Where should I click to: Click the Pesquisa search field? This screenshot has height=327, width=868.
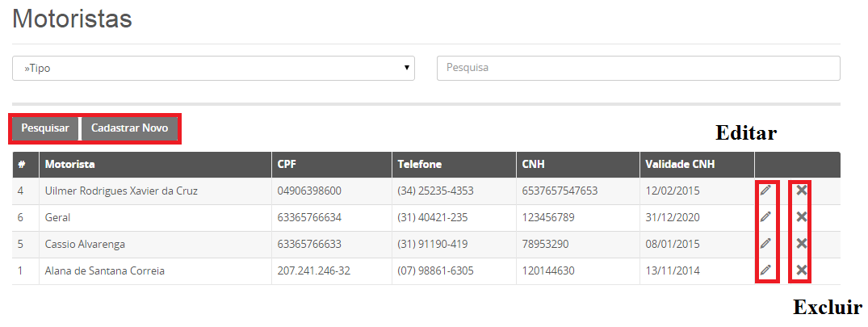pyautogui.click(x=638, y=68)
